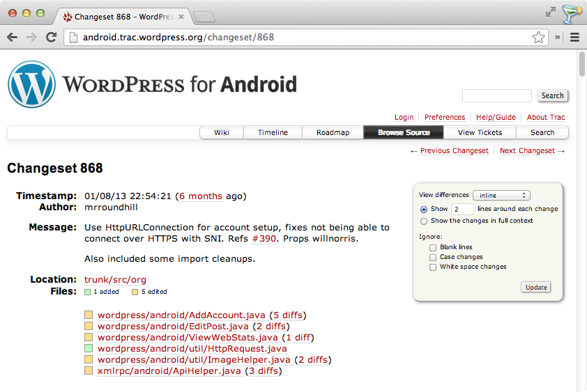Switch to the View Tickets tab
The height and width of the screenshot is (392, 587).
480,132
